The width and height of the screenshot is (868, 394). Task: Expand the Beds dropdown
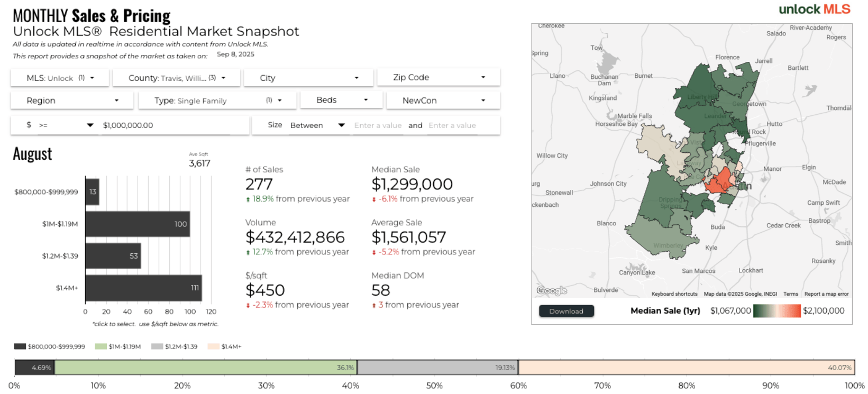point(341,100)
